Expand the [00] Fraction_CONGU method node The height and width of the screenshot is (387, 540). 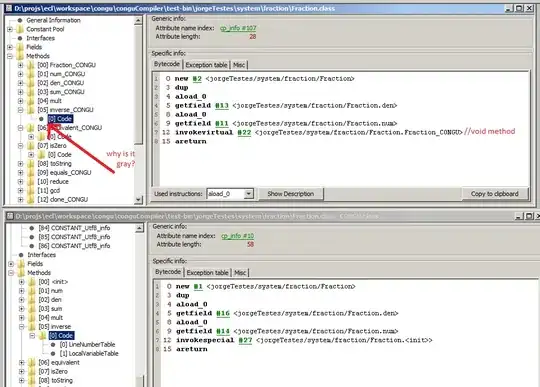tap(20, 65)
